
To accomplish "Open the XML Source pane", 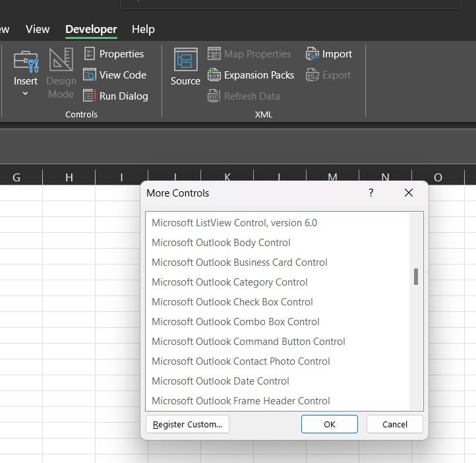I will pyautogui.click(x=185, y=67).
